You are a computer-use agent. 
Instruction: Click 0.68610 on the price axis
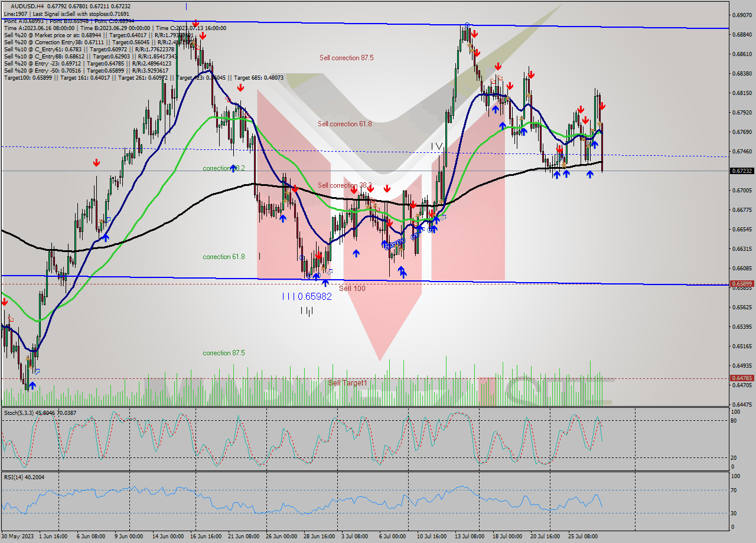742,54
